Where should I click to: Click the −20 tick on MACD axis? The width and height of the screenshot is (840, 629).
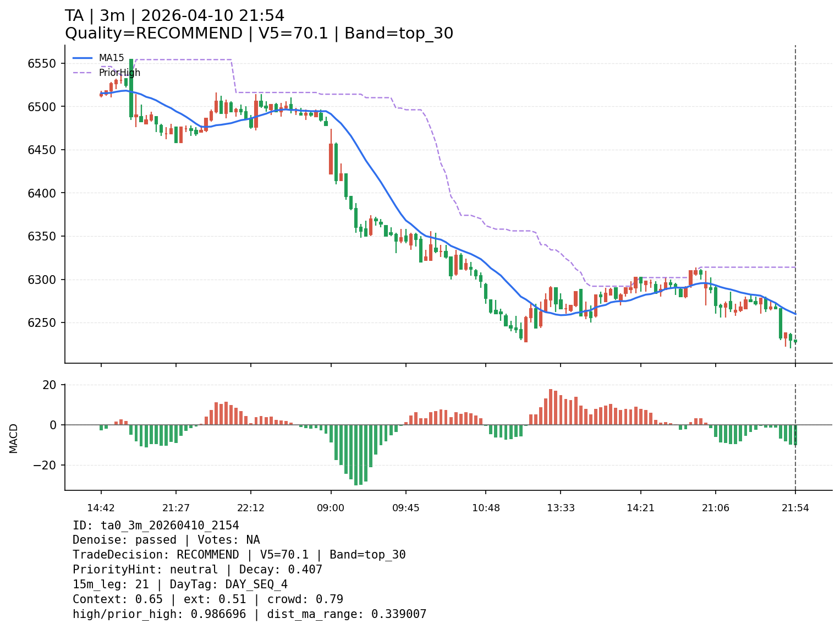click(x=45, y=465)
